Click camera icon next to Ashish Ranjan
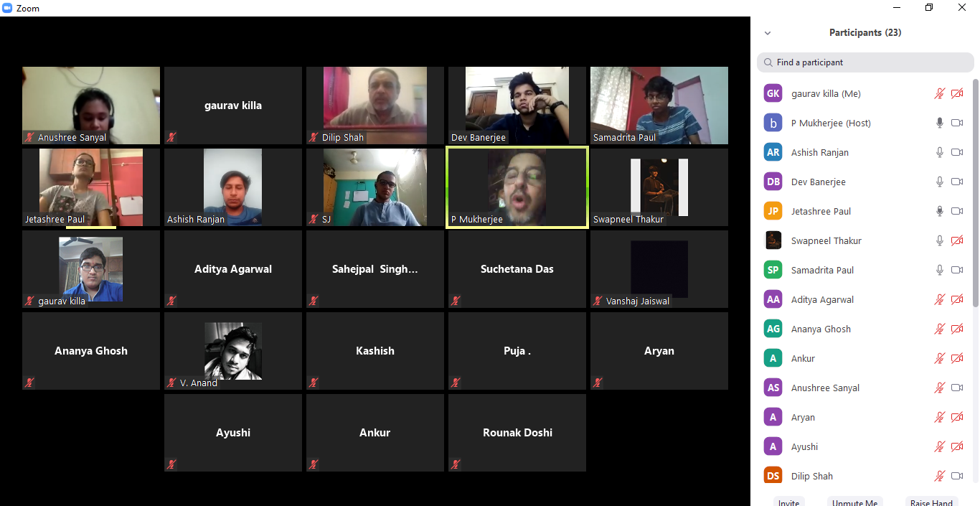Viewport: 980px width, 506px height. coord(956,152)
